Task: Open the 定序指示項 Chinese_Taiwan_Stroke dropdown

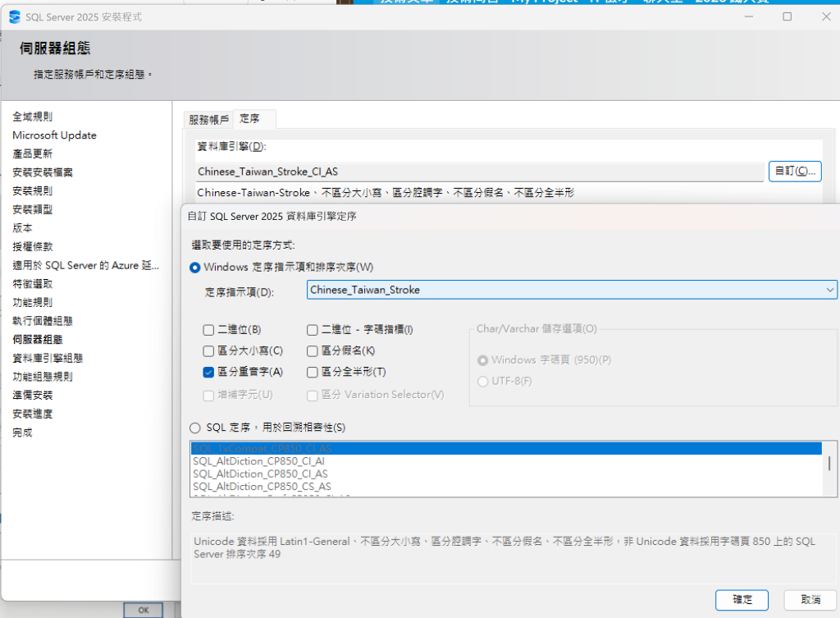Action: click(x=572, y=290)
